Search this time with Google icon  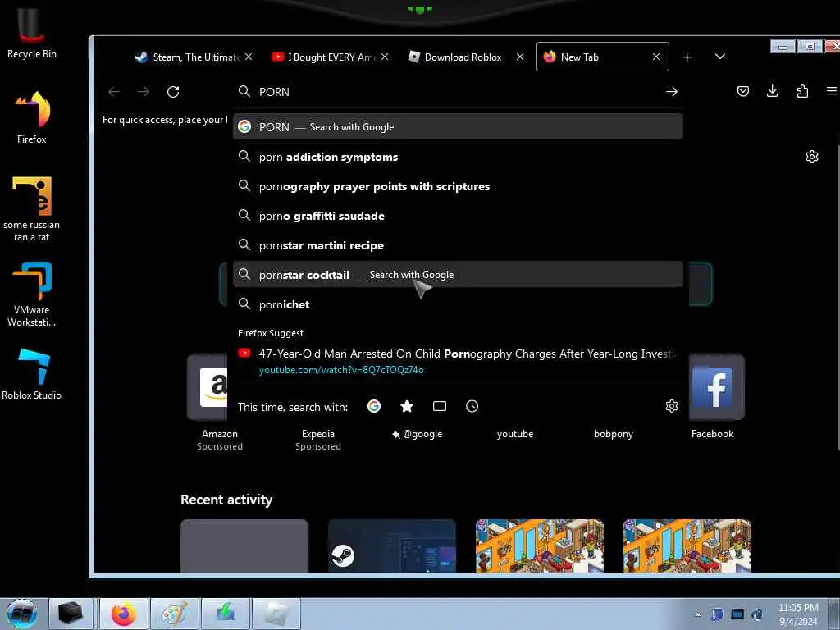point(374,406)
